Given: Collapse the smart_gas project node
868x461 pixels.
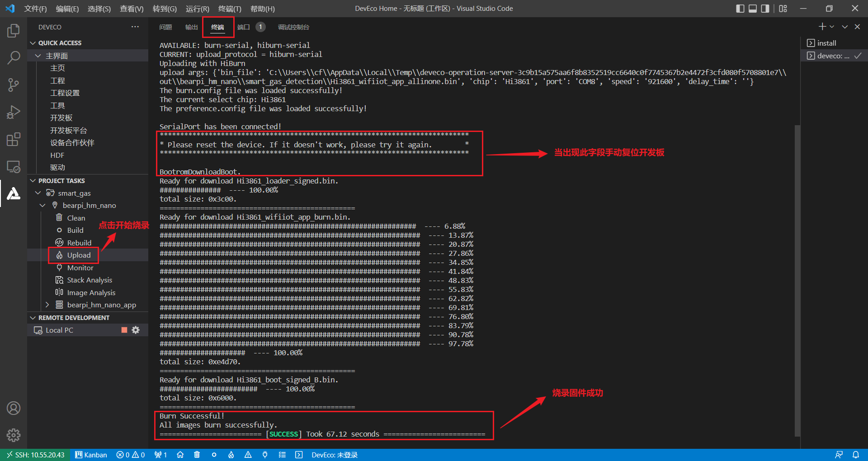Looking at the screenshot, I should [x=38, y=193].
